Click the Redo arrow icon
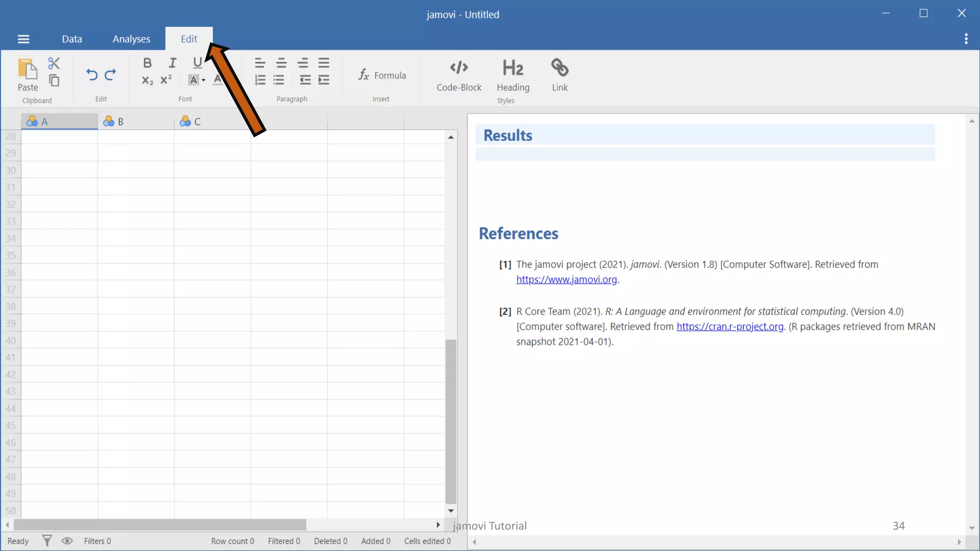 (111, 75)
